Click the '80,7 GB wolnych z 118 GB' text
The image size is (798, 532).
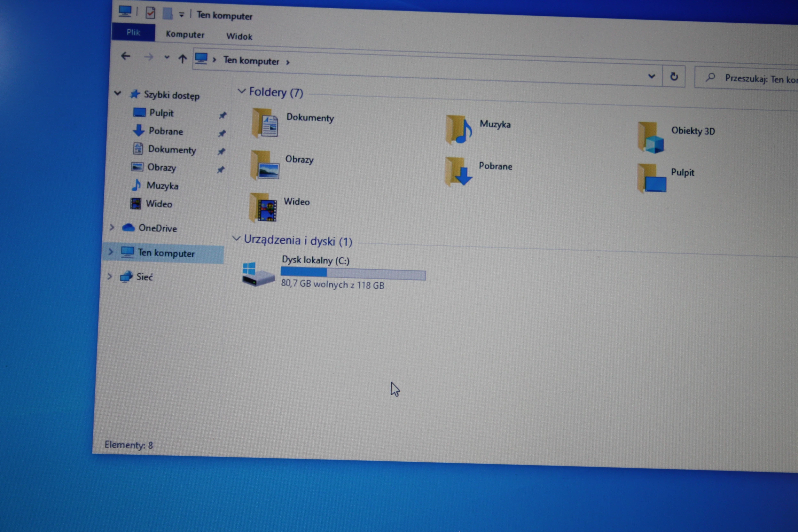[332, 284]
